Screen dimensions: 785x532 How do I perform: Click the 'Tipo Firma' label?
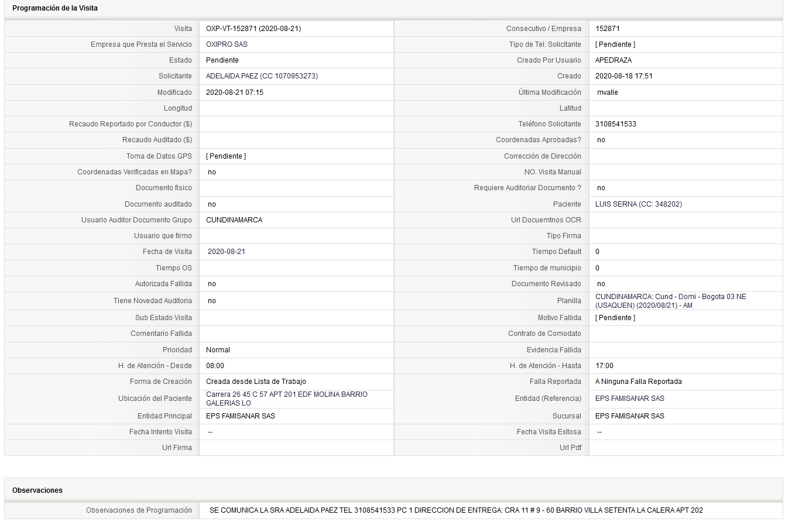tap(564, 236)
